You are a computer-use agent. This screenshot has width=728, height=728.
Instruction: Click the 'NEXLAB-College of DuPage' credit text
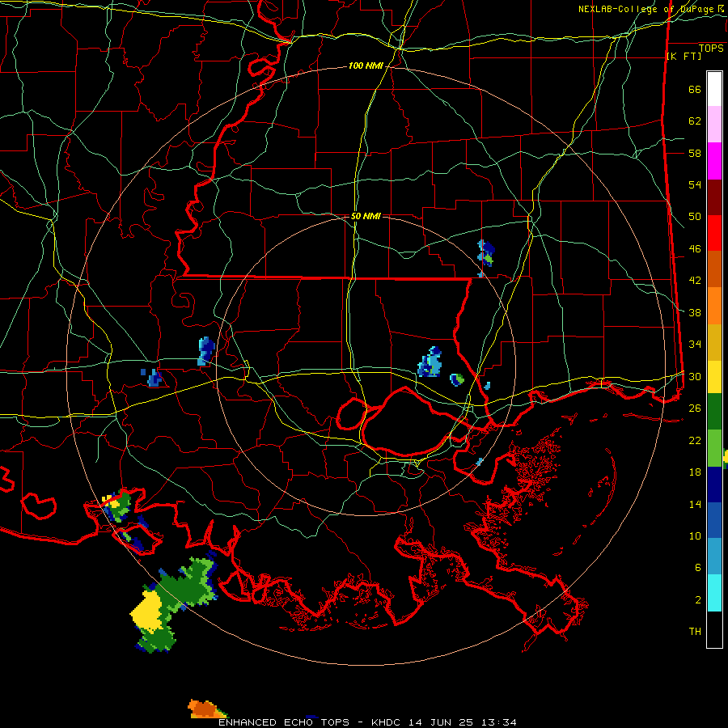pos(647,9)
